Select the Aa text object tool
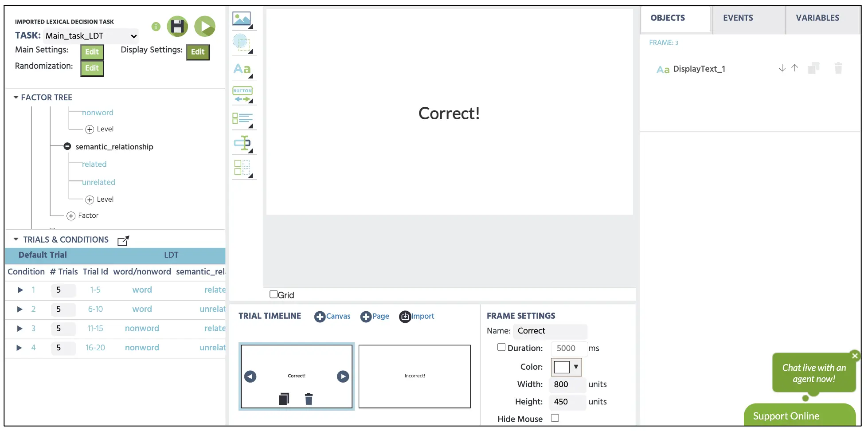The height and width of the screenshot is (431, 868). (x=242, y=69)
